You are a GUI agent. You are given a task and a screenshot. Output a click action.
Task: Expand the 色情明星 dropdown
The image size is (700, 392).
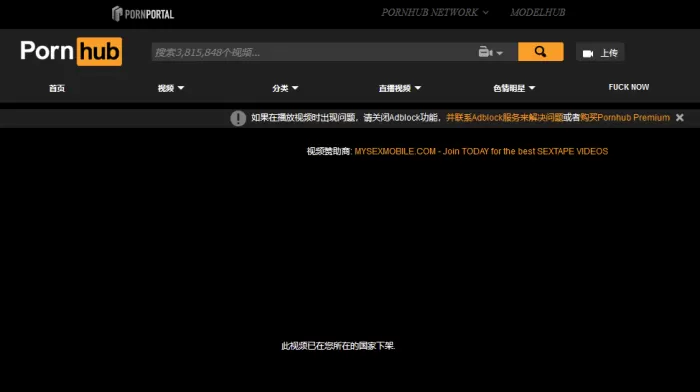click(x=514, y=88)
